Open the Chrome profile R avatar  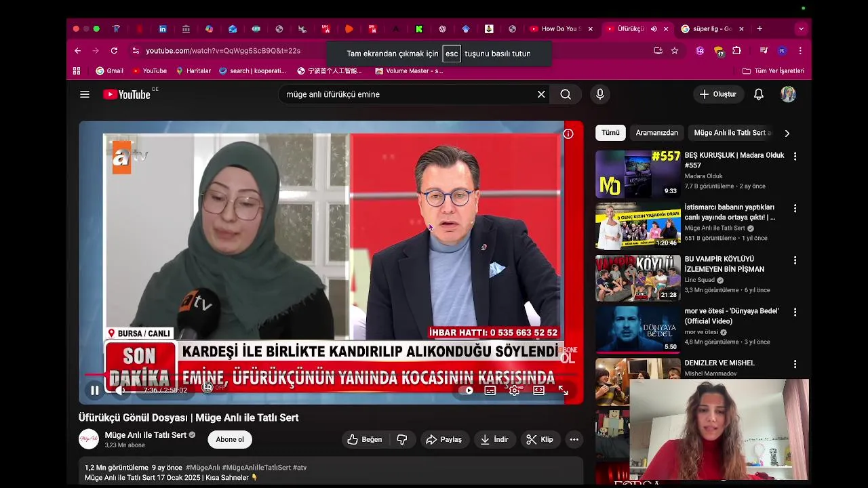coord(782,50)
